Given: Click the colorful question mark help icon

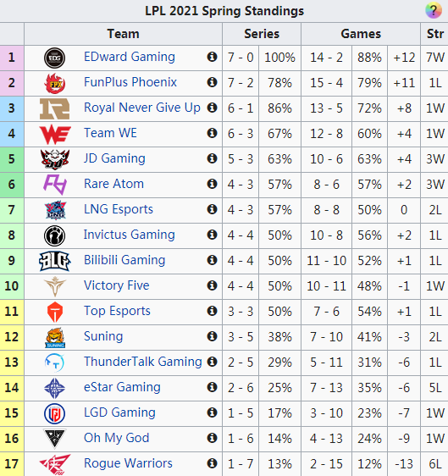Looking at the screenshot, I should pos(434,11).
